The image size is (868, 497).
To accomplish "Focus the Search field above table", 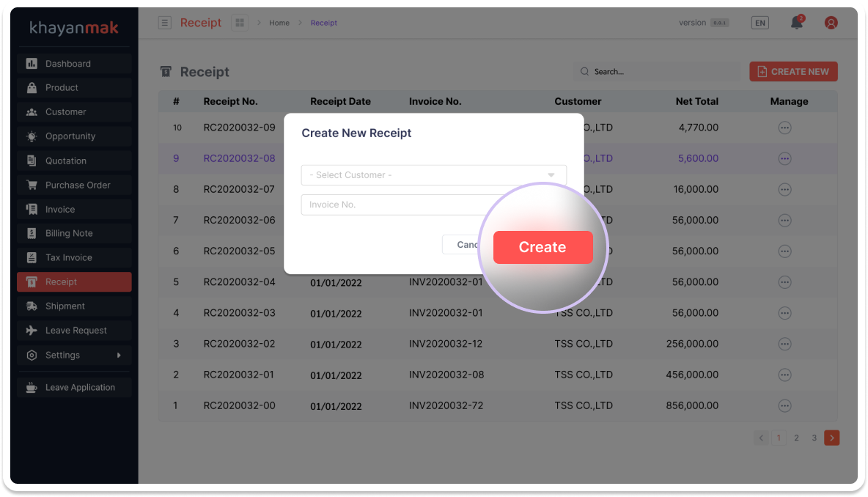I will pos(656,72).
